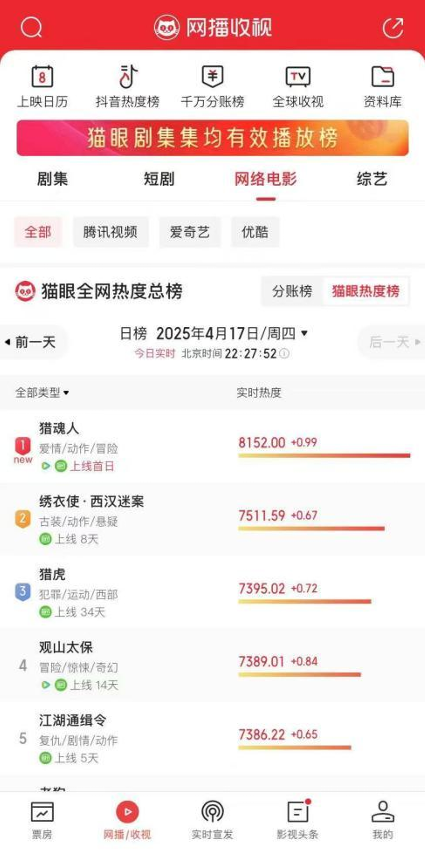Image resolution: width=425 pixels, height=852 pixels.
Task: Click the 猎虎 heat progress bar
Action: click(x=304, y=602)
